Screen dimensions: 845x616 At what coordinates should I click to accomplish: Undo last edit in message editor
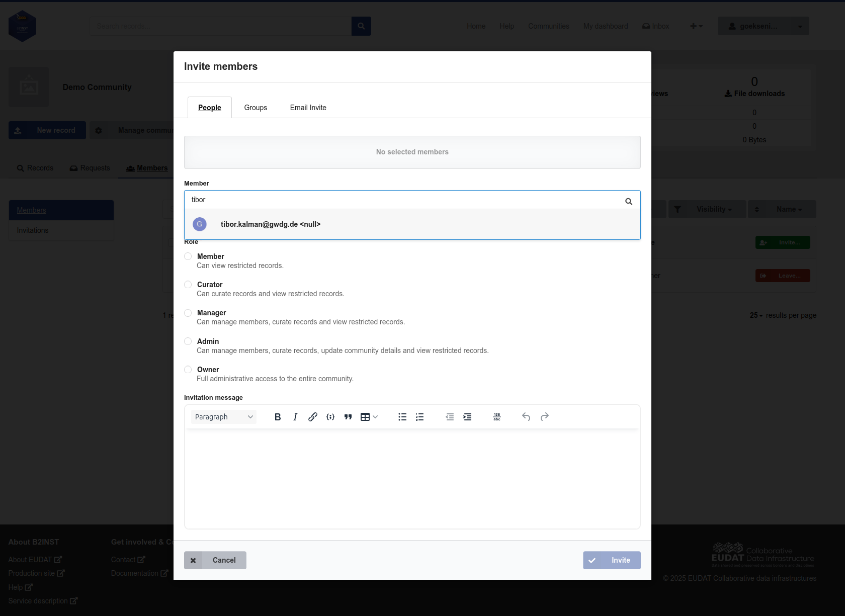(x=526, y=417)
